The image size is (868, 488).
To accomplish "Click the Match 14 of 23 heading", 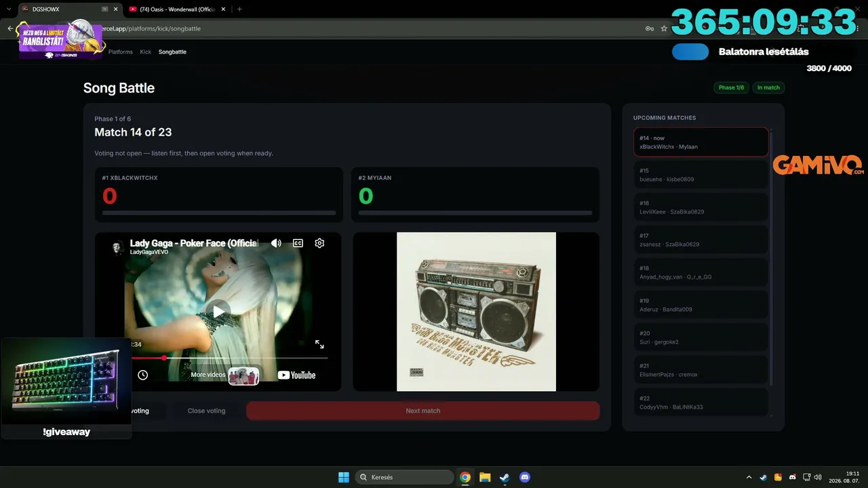I will [133, 132].
